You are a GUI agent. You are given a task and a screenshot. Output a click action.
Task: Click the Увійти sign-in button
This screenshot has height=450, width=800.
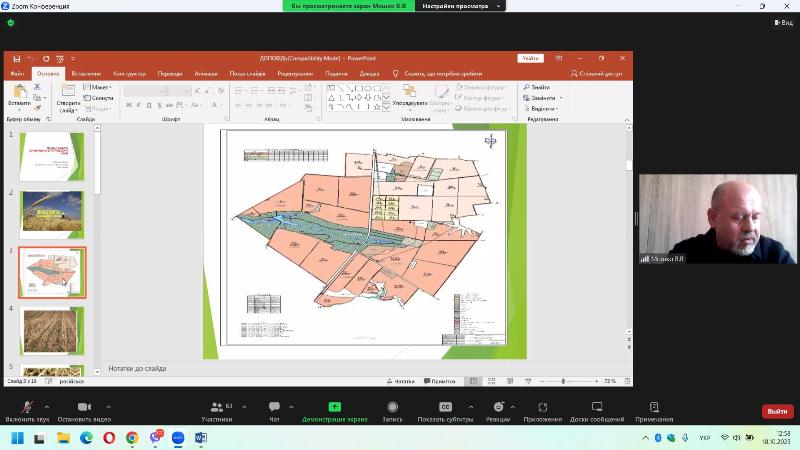tap(531, 58)
